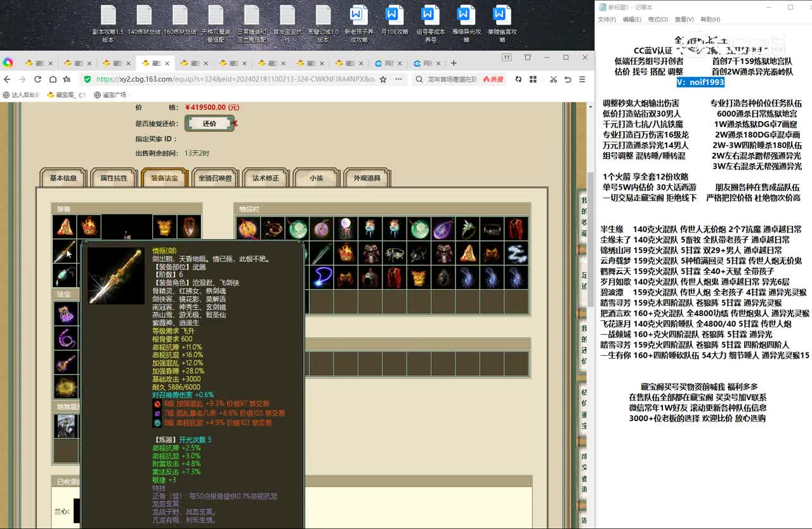
Task: Open the address bar more options
Action: [x=398, y=79]
